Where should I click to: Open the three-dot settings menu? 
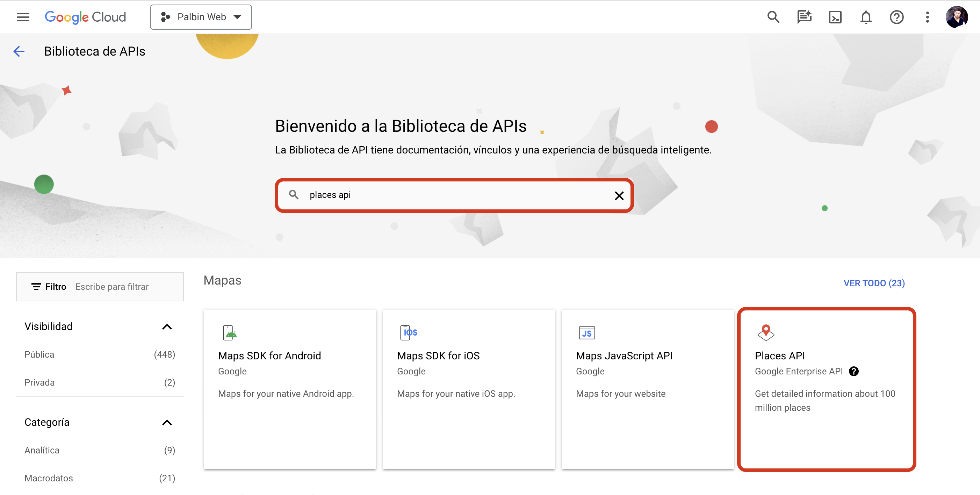tap(928, 17)
